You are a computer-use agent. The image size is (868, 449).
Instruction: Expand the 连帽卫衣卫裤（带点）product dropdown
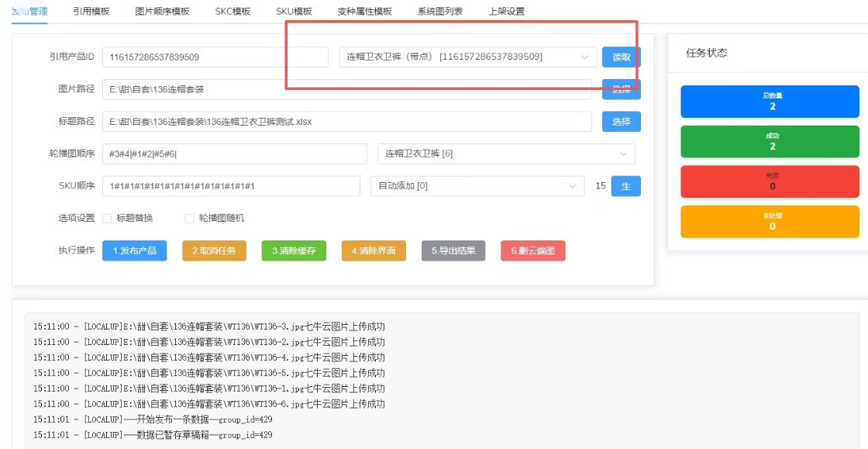pos(467,57)
